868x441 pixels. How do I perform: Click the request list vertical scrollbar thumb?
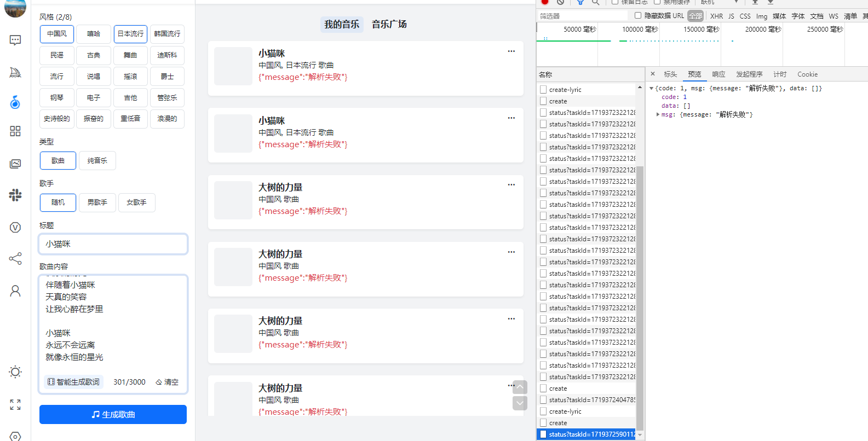click(x=640, y=298)
